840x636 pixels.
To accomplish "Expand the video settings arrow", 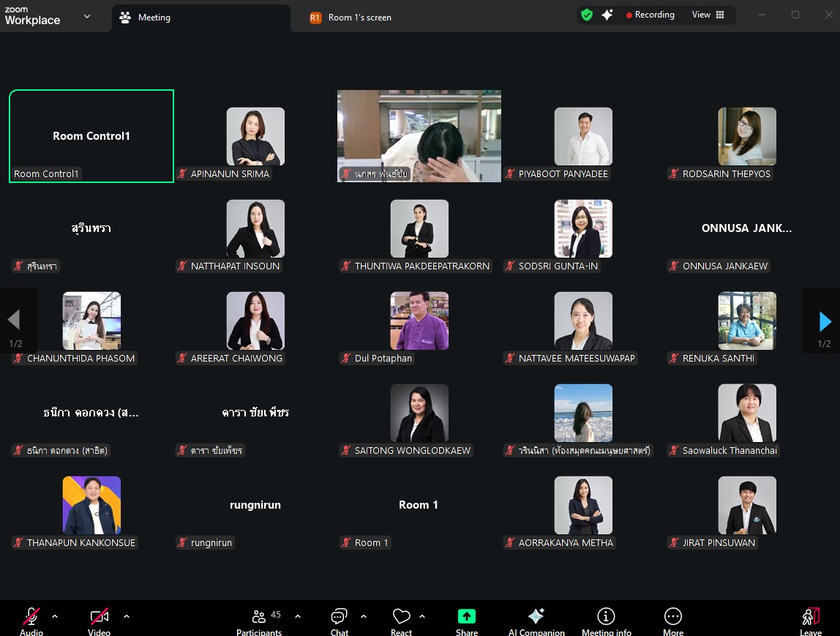I will coord(127,616).
